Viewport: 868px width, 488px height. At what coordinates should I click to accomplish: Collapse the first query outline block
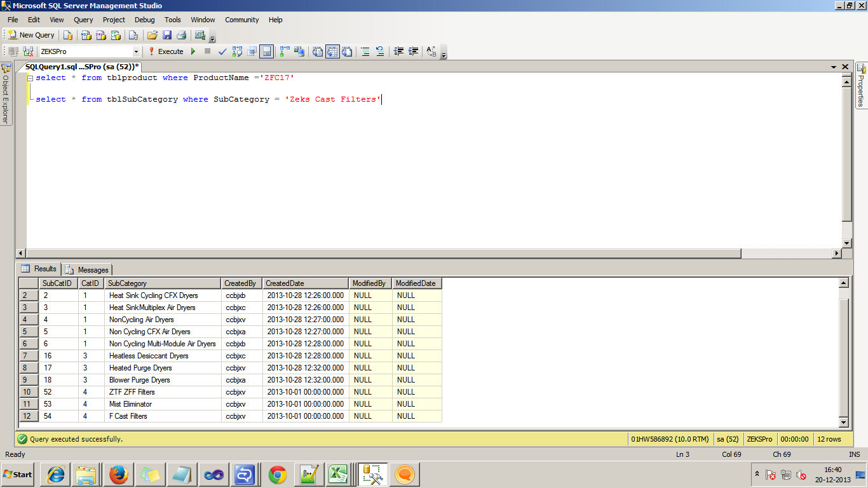(x=30, y=78)
